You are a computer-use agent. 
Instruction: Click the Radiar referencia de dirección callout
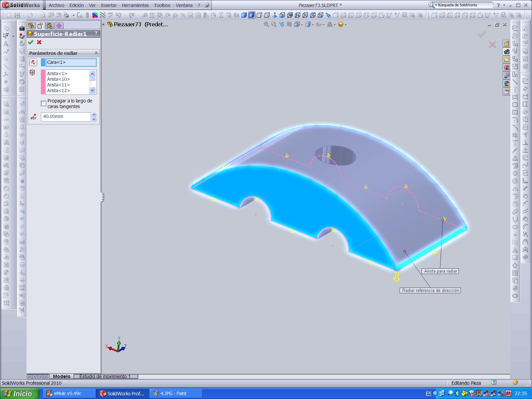(431, 291)
